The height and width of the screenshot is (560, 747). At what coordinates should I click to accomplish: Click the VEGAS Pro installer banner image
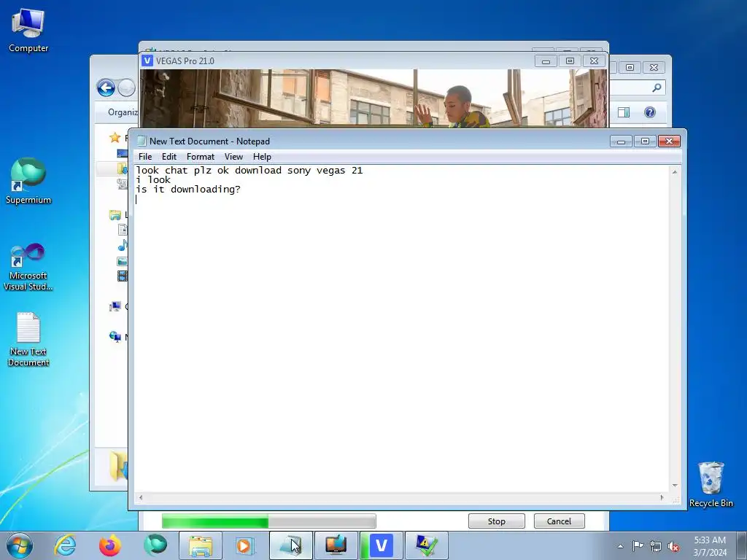click(x=374, y=98)
